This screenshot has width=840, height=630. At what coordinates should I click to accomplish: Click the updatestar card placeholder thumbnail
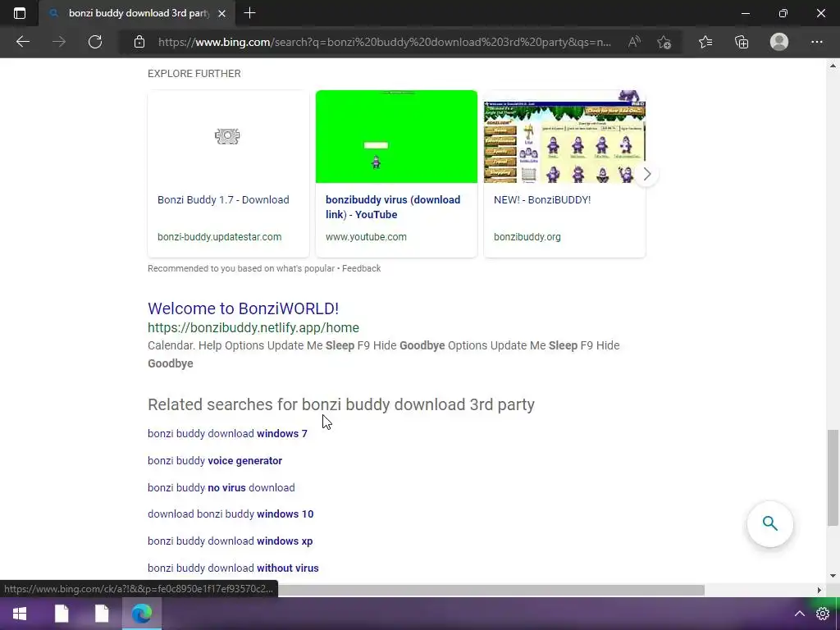click(228, 137)
